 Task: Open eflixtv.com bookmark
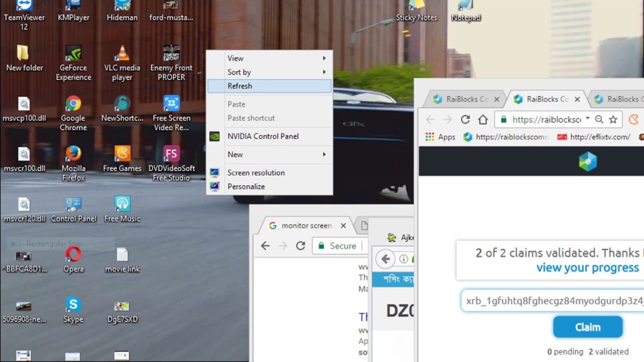[x=594, y=137]
